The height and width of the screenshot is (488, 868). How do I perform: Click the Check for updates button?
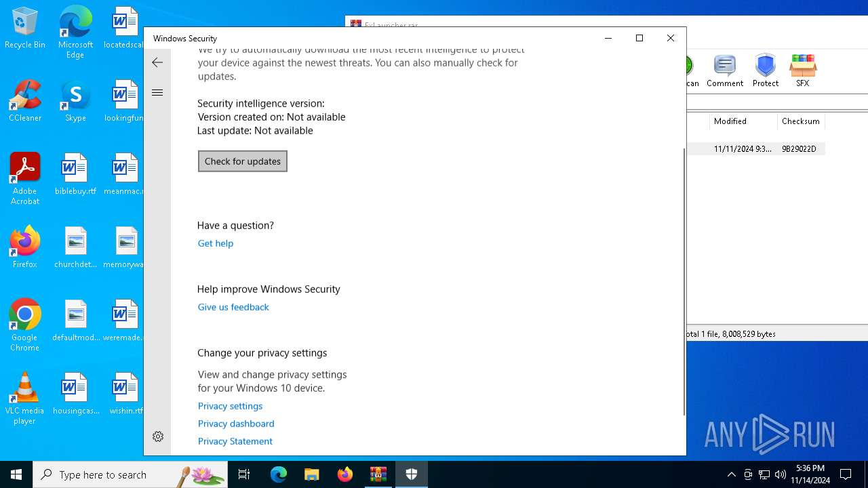(x=243, y=161)
